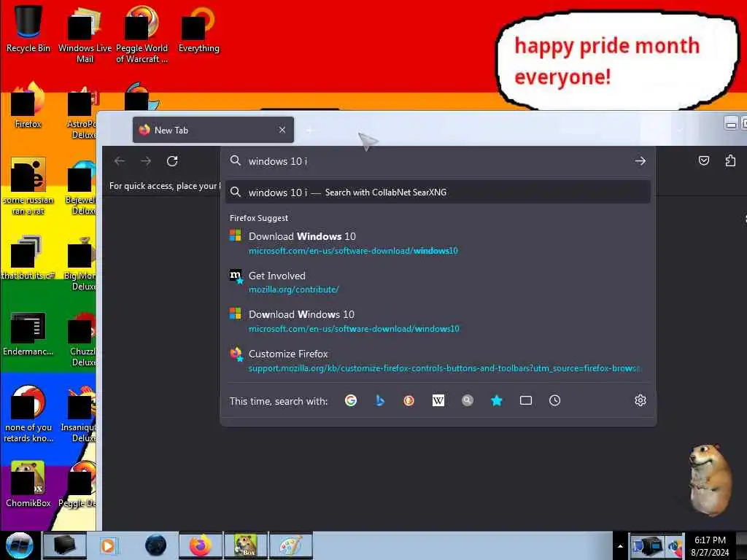Open the dark globe taskbar icon
The image size is (747, 560).
pos(156,545)
